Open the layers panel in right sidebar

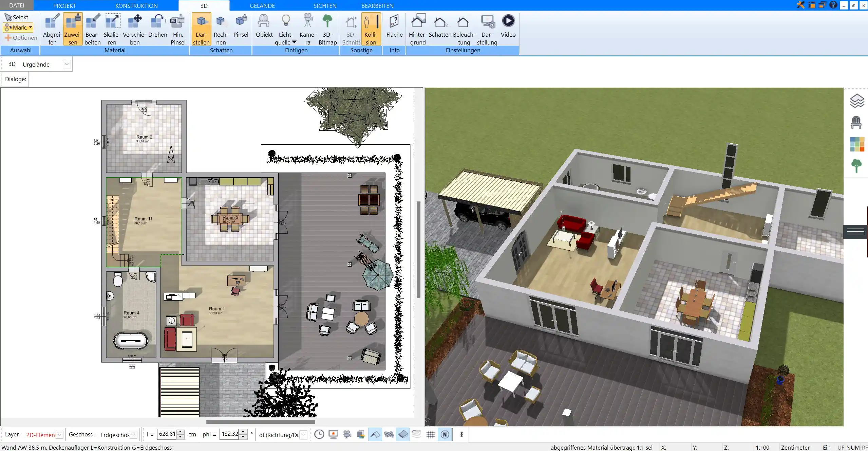[x=857, y=101]
